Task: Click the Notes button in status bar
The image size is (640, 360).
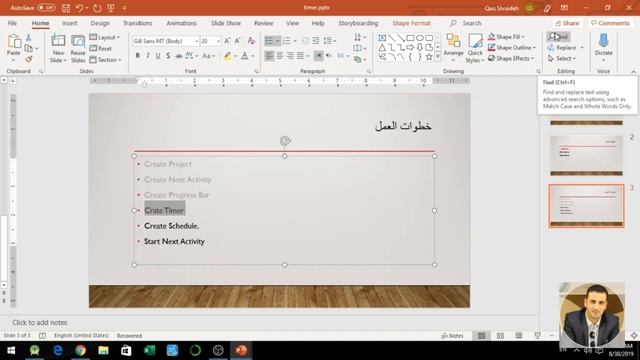Action: pos(452,336)
